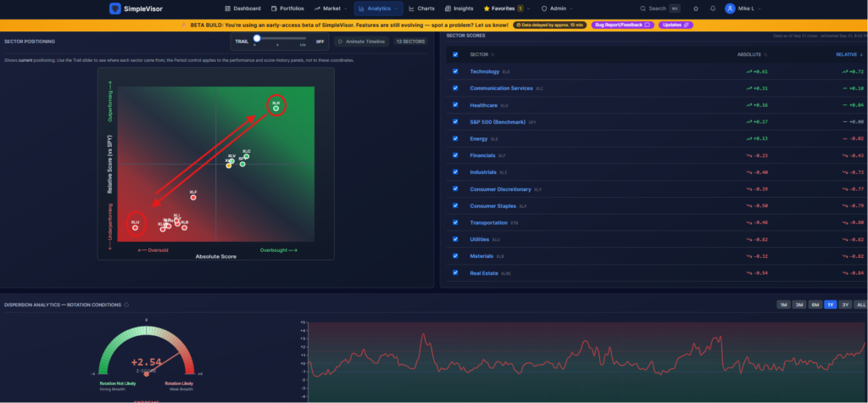Select the 3Y period tab

[x=845, y=305]
